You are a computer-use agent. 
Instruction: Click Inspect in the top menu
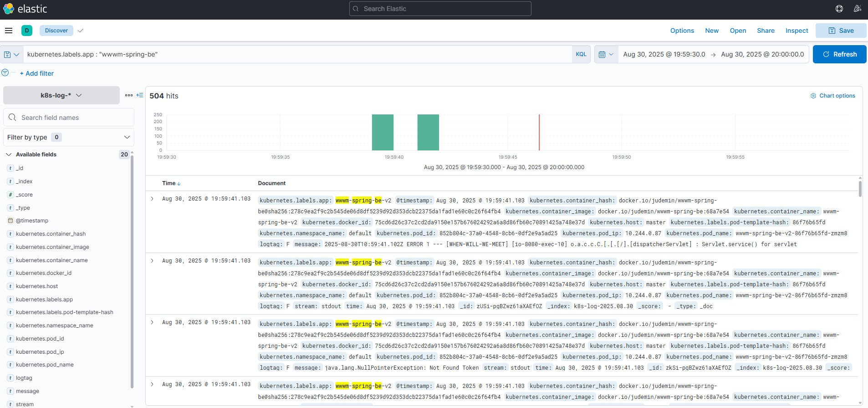point(797,31)
